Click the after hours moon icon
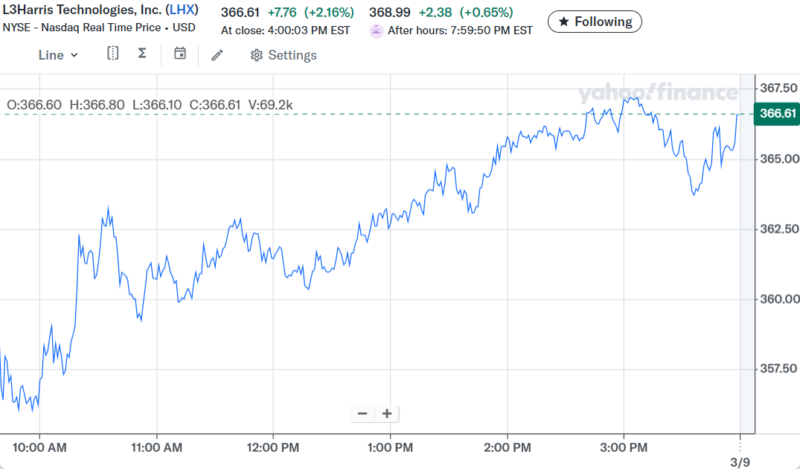The width and height of the screenshot is (800, 469). [376, 31]
